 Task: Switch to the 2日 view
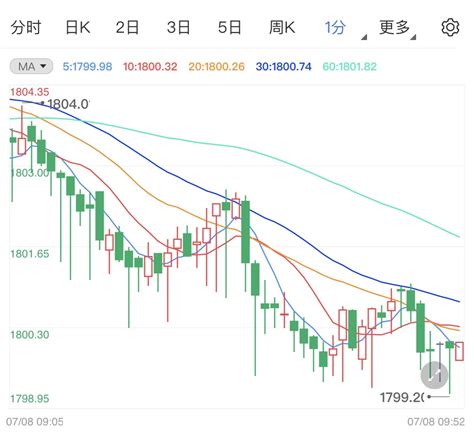pos(127,28)
